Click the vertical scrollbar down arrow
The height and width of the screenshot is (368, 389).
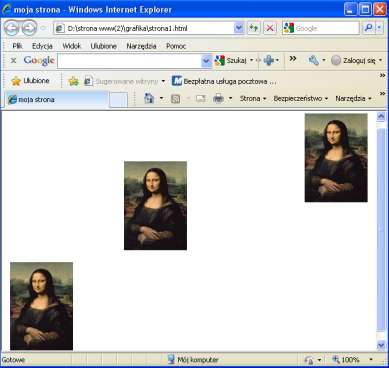click(x=381, y=345)
